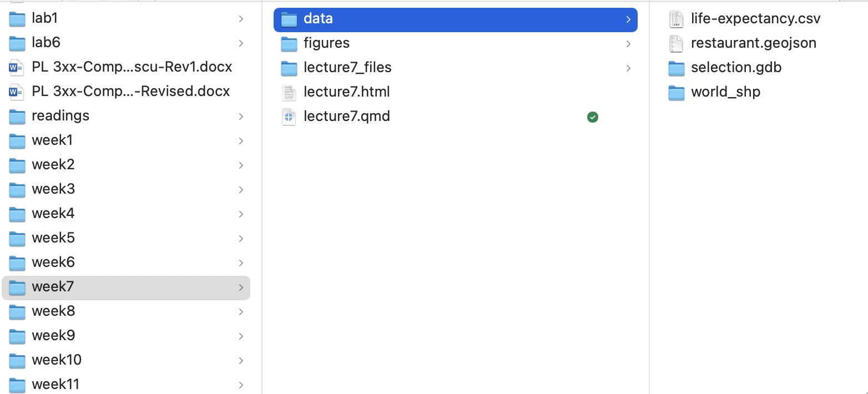Select the restaurant.geojson file icon
The height and width of the screenshot is (394, 868).
pos(676,43)
